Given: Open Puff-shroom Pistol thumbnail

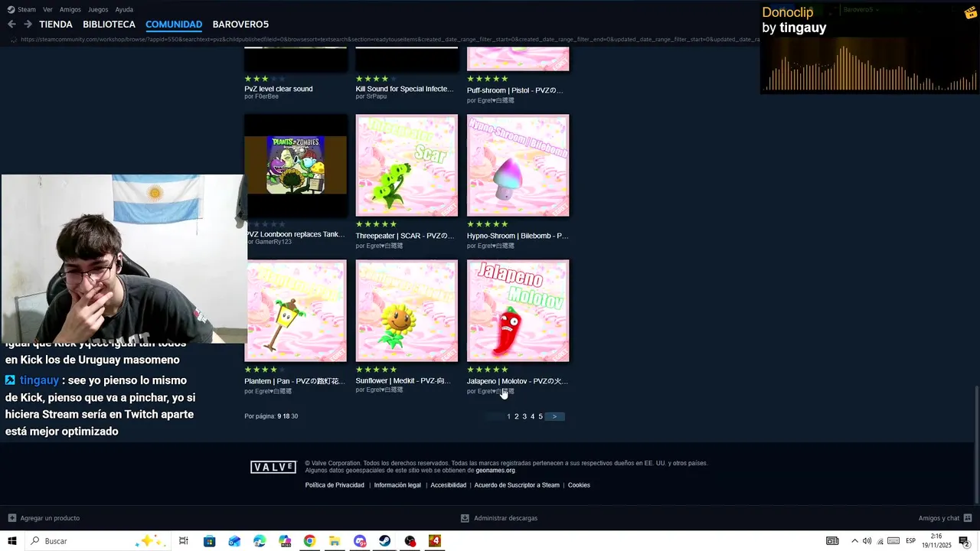Looking at the screenshot, I should click(518, 59).
